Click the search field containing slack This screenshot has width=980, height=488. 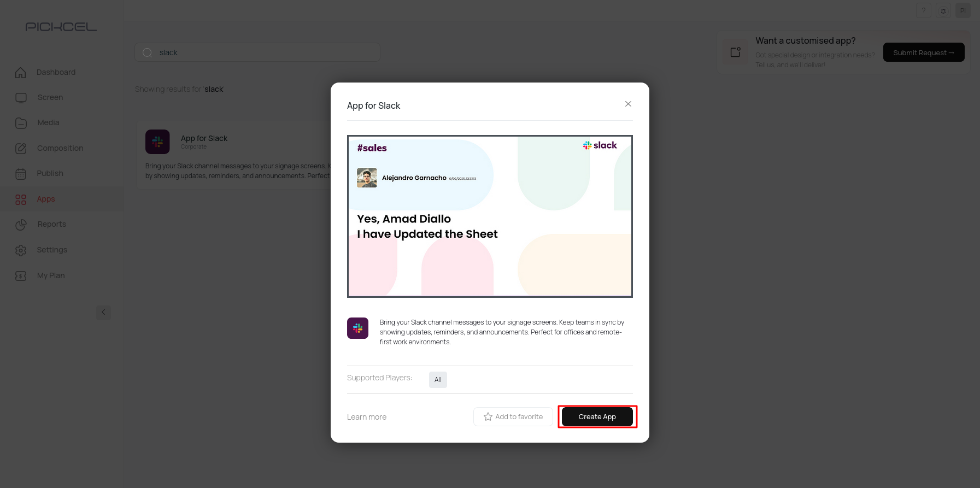(257, 52)
